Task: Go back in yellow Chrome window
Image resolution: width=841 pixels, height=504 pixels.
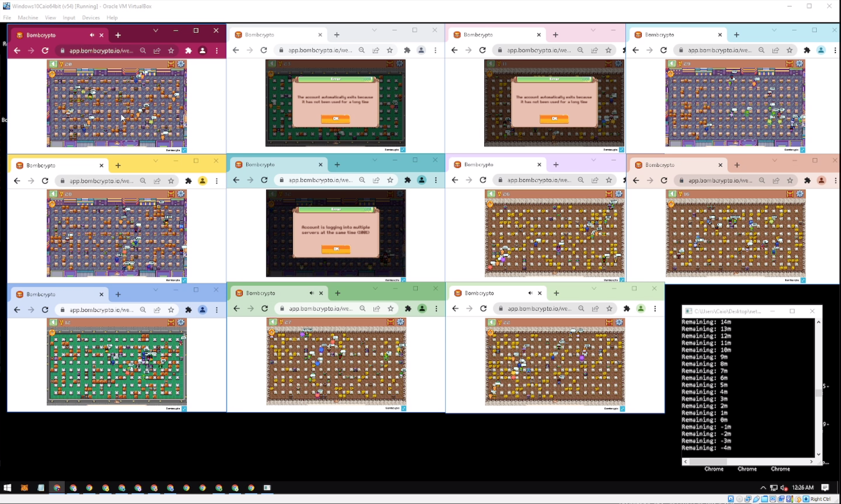Action: click(17, 181)
